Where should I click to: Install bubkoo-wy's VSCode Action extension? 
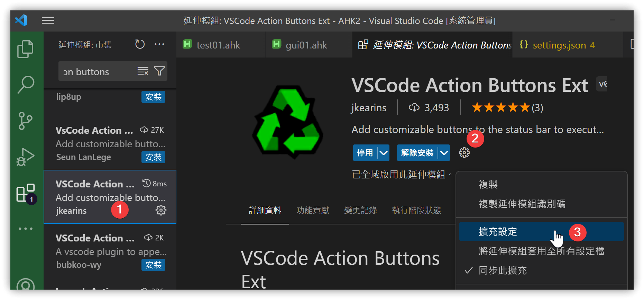[153, 265]
